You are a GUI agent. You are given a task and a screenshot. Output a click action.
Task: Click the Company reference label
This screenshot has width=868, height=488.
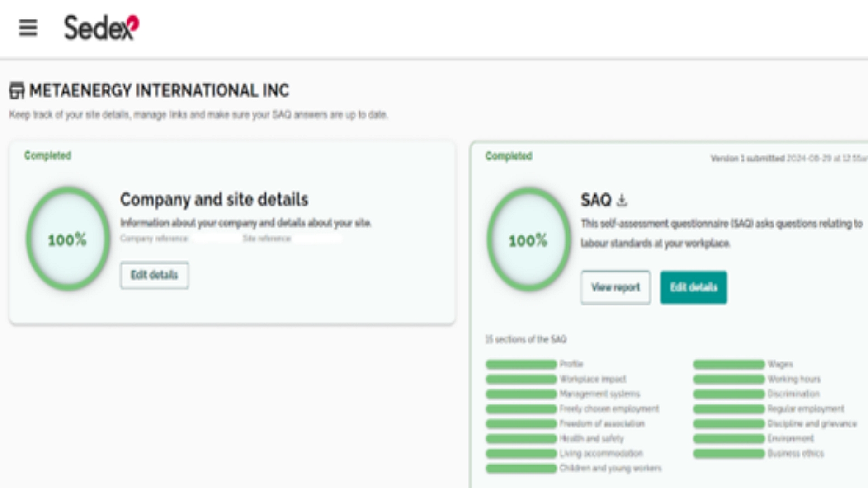pos(154,239)
